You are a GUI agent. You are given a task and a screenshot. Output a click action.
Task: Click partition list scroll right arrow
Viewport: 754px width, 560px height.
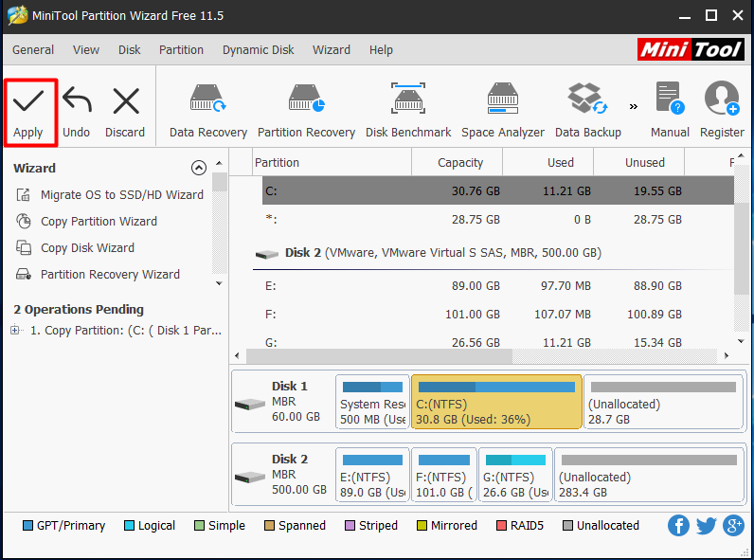[x=727, y=355]
